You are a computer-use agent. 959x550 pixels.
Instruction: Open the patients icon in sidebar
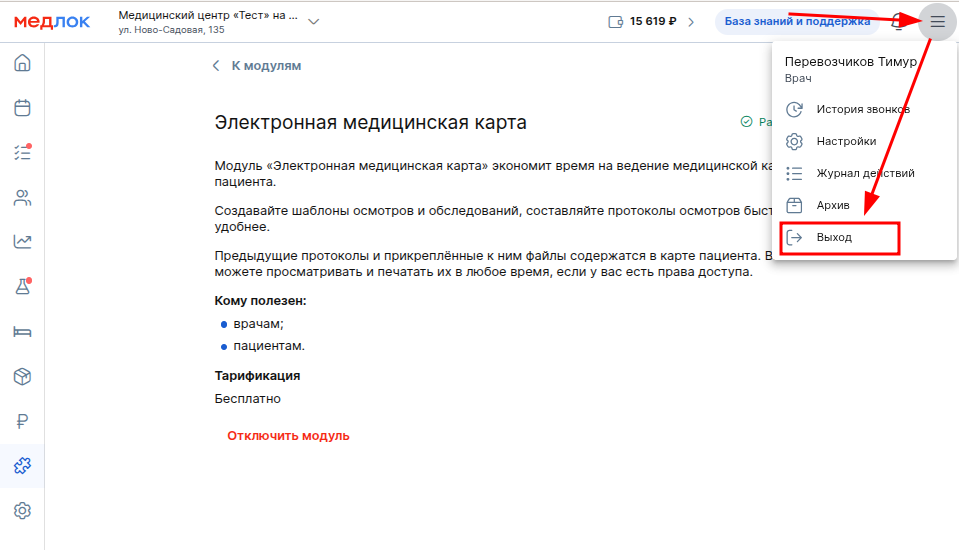[x=22, y=197]
